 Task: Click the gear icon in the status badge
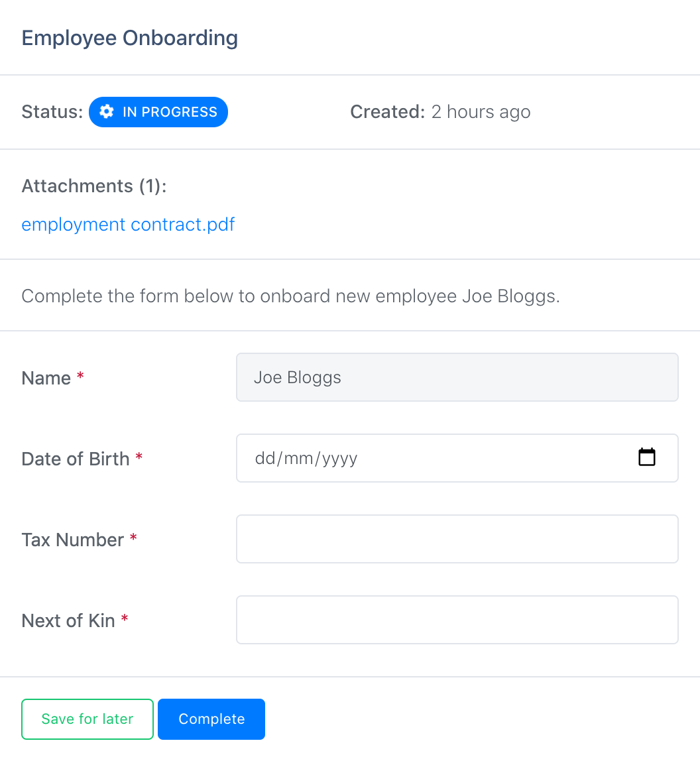[106, 112]
